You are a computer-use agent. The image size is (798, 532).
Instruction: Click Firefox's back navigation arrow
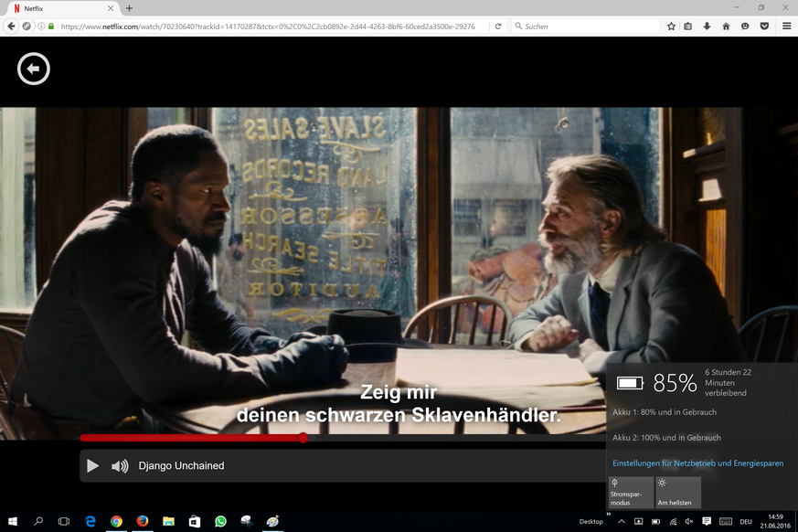point(12,26)
